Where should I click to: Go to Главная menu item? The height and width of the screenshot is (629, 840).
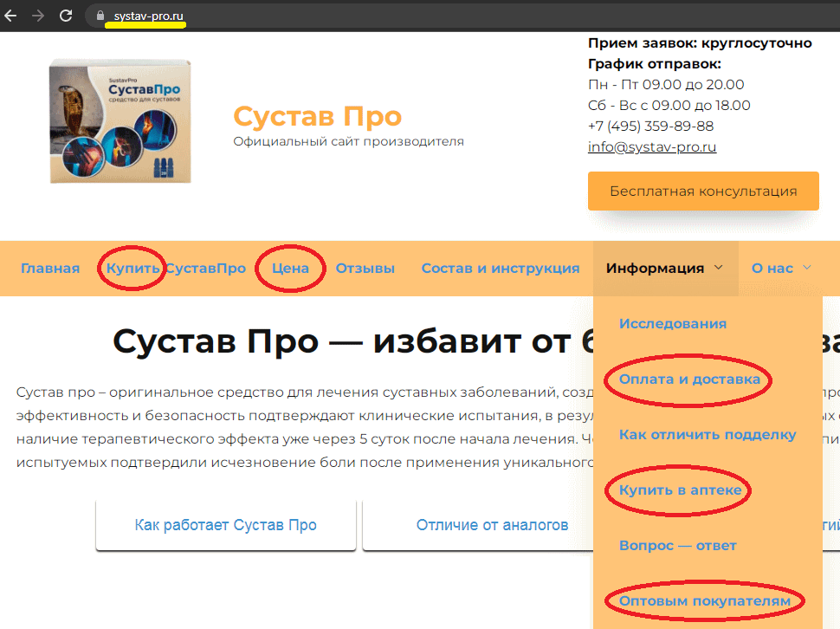tap(50, 268)
